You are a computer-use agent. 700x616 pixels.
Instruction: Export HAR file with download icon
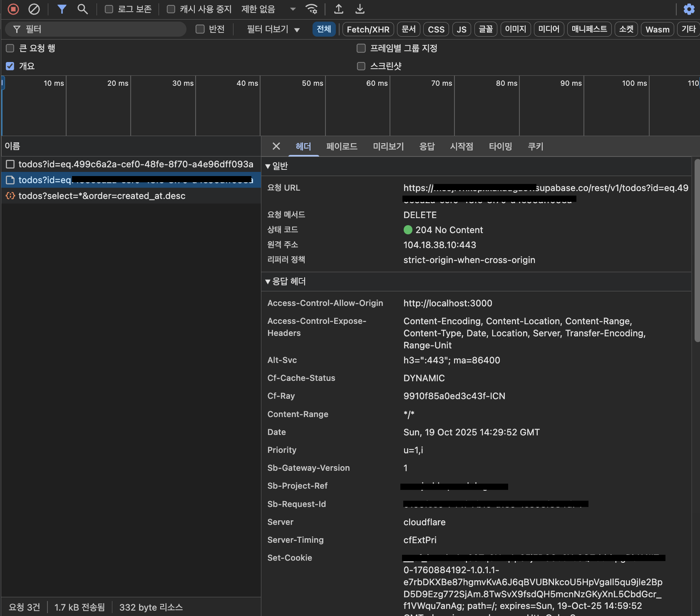pyautogui.click(x=360, y=9)
